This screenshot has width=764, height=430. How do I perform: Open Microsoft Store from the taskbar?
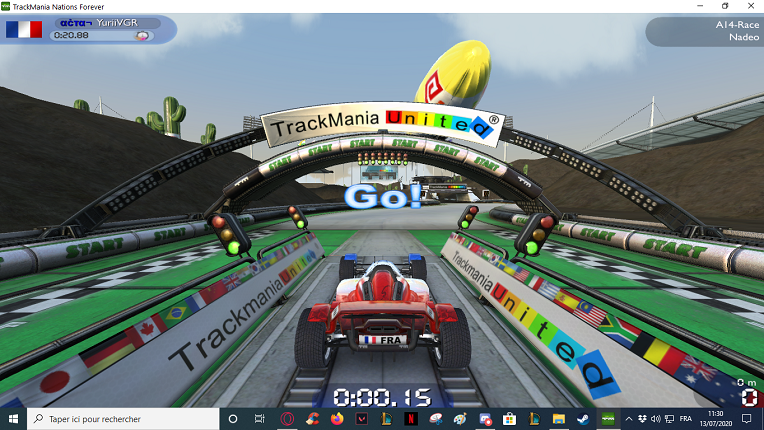pos(508,419)
